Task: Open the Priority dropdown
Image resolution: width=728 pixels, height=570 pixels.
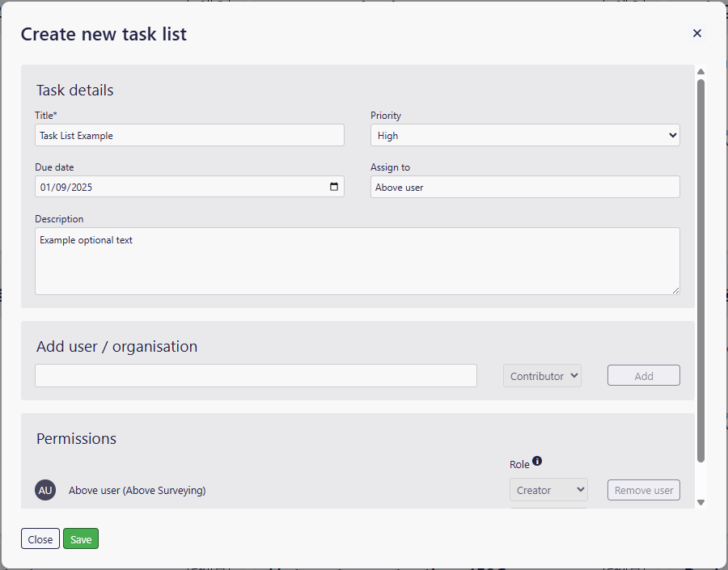Action: (525, 135)
